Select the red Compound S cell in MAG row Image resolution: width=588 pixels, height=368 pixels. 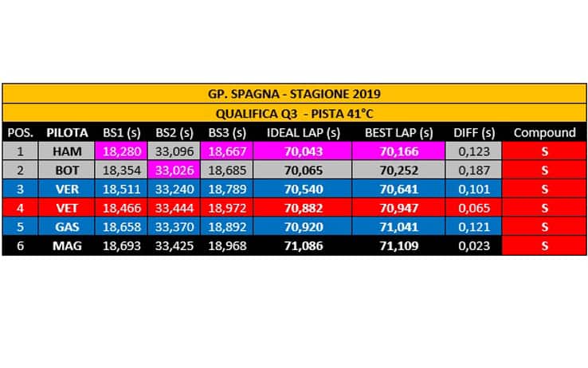tap(544, 247)
